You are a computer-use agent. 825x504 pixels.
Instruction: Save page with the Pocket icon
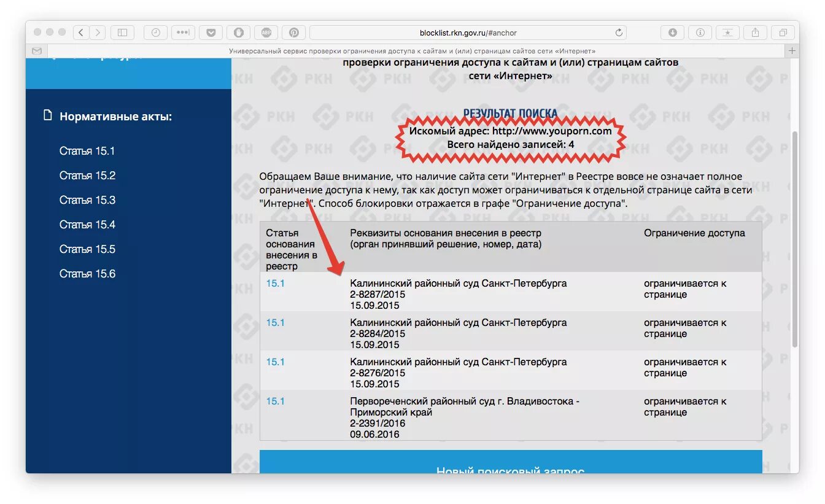pyautogui.click(x=211, y=33)
